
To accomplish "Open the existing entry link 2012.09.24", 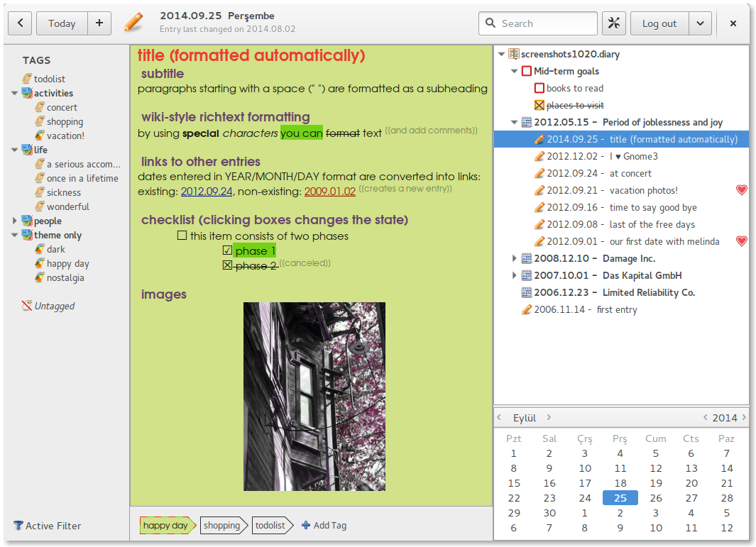I will (x=207, y=192).
